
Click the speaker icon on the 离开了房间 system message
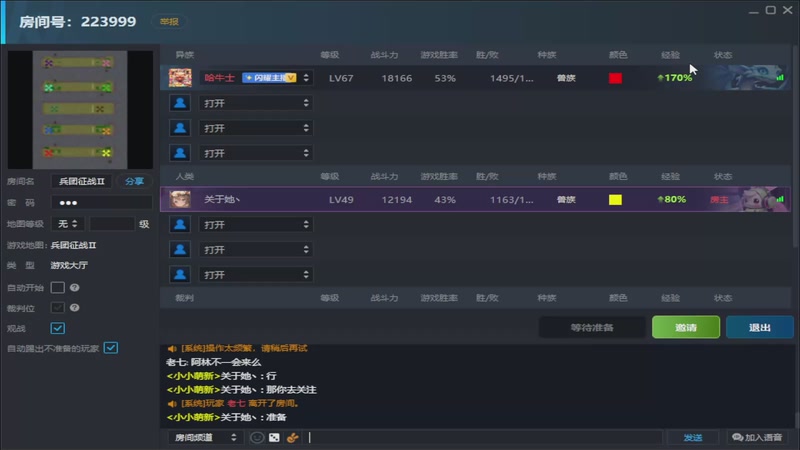172,404
